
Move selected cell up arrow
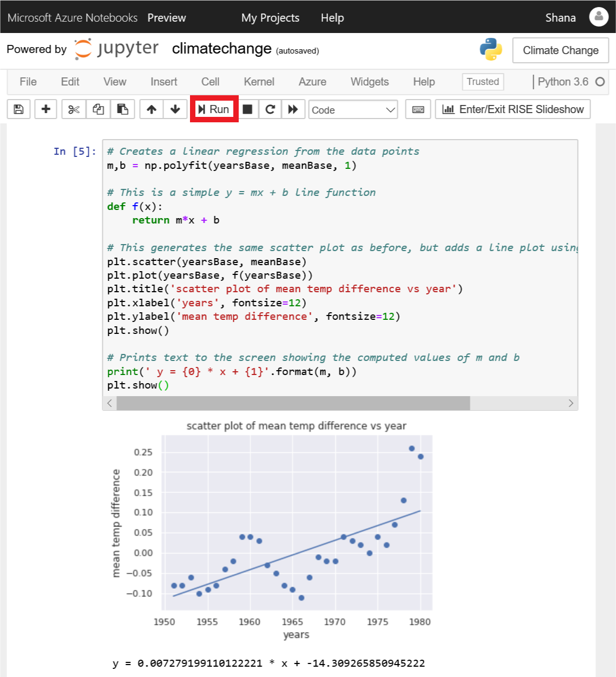152,109
